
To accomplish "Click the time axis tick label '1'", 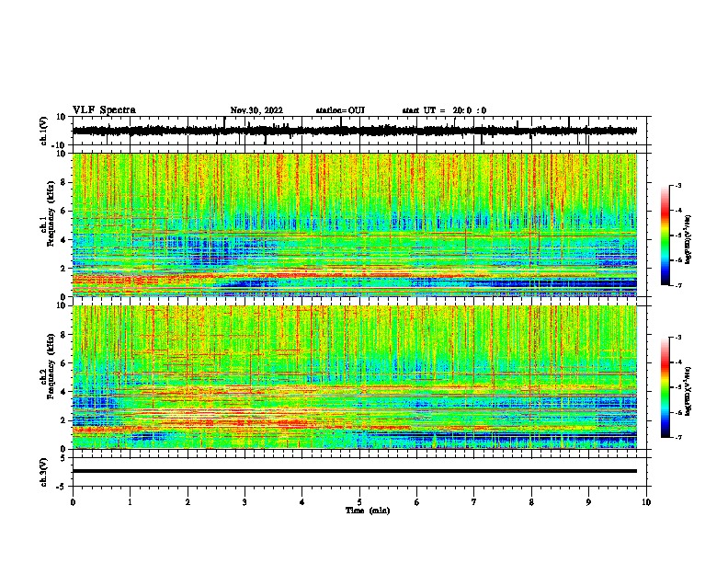I will [x=130, y=502].
